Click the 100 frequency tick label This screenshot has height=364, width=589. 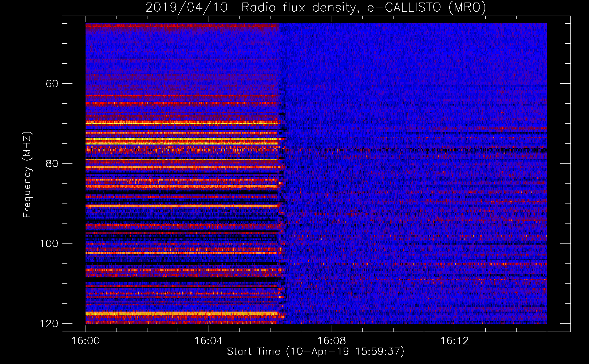pyautogui.click(x=49, y=244)
